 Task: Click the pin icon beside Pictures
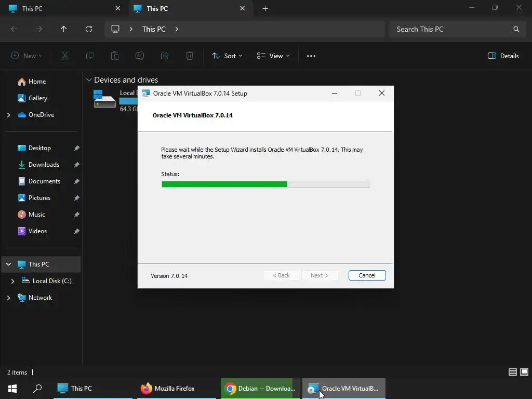point(77,198)
